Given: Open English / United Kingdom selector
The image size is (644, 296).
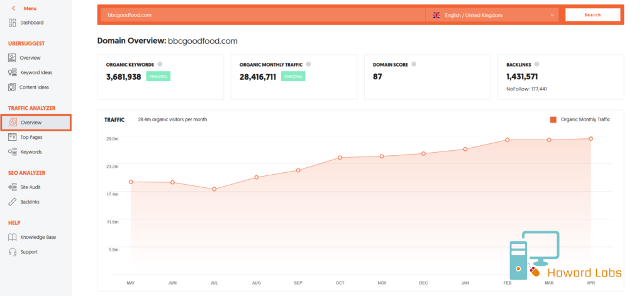Looking at the screenshot, I should click(492, 15).
